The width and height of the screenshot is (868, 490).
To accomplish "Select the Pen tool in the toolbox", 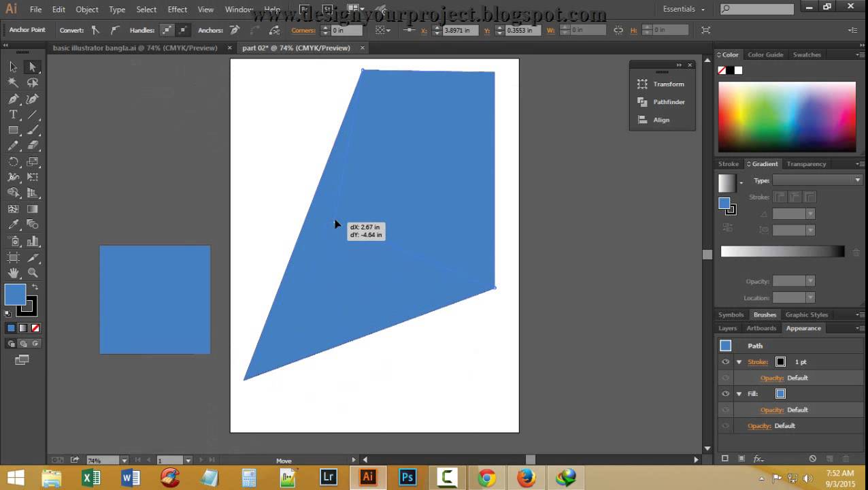I will (x=13, y=99).
